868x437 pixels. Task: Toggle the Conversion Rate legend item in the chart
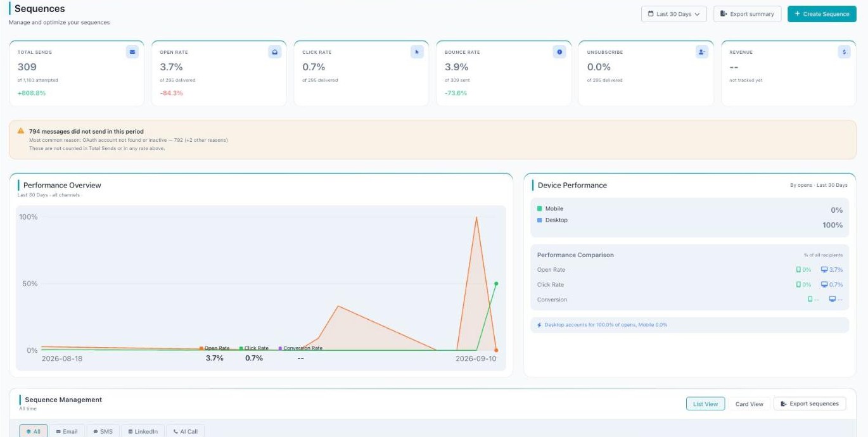click(x=300, y=348)
